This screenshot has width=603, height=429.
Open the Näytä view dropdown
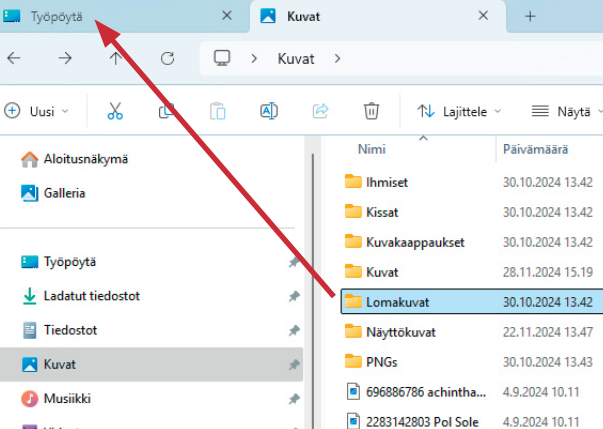tap(565, 111)
